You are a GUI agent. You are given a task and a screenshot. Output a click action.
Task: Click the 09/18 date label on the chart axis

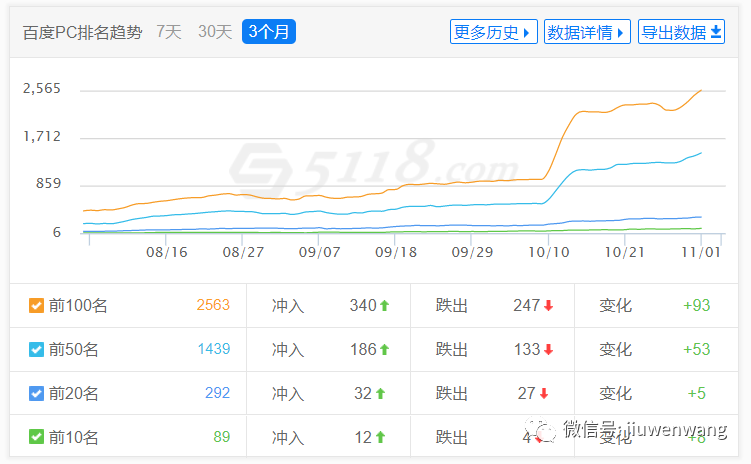click(396, 252)
